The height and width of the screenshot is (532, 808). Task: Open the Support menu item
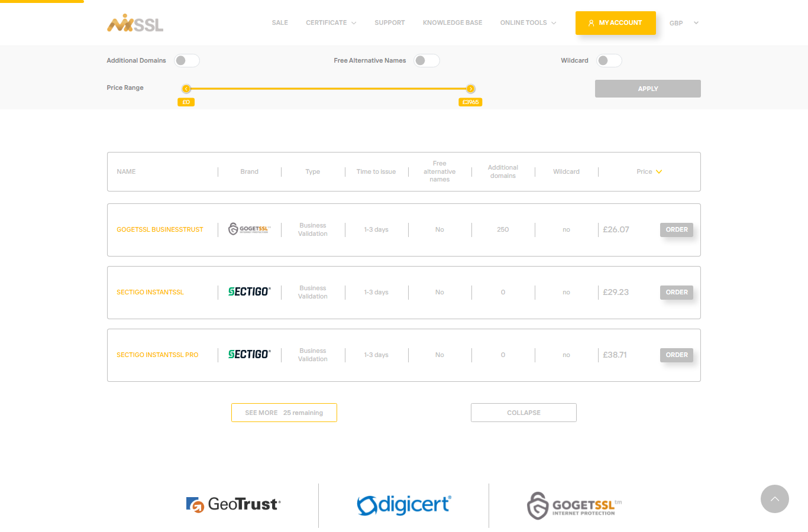point(390,23)
